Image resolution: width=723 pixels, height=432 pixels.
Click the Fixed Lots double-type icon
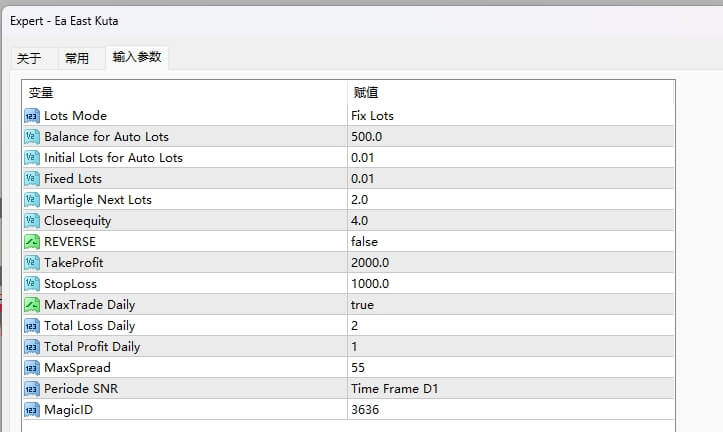31,179
